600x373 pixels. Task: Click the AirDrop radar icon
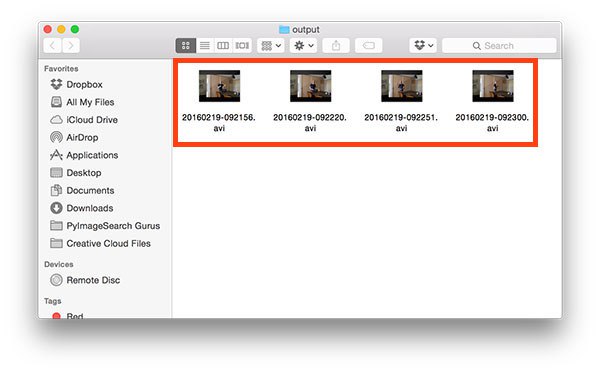(56, 137)
